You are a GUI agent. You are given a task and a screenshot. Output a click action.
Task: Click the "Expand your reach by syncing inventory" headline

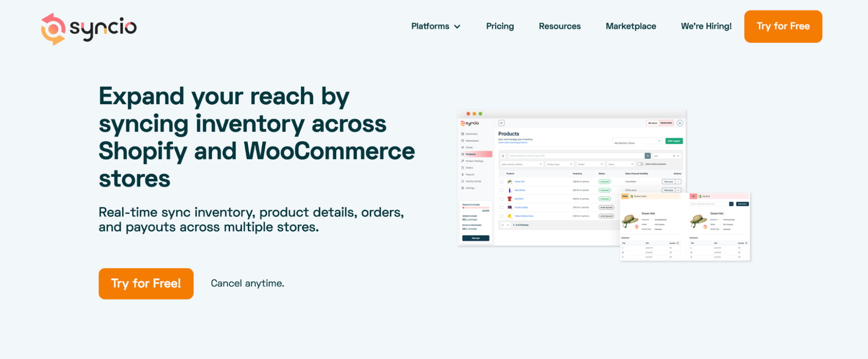point(257,137)
